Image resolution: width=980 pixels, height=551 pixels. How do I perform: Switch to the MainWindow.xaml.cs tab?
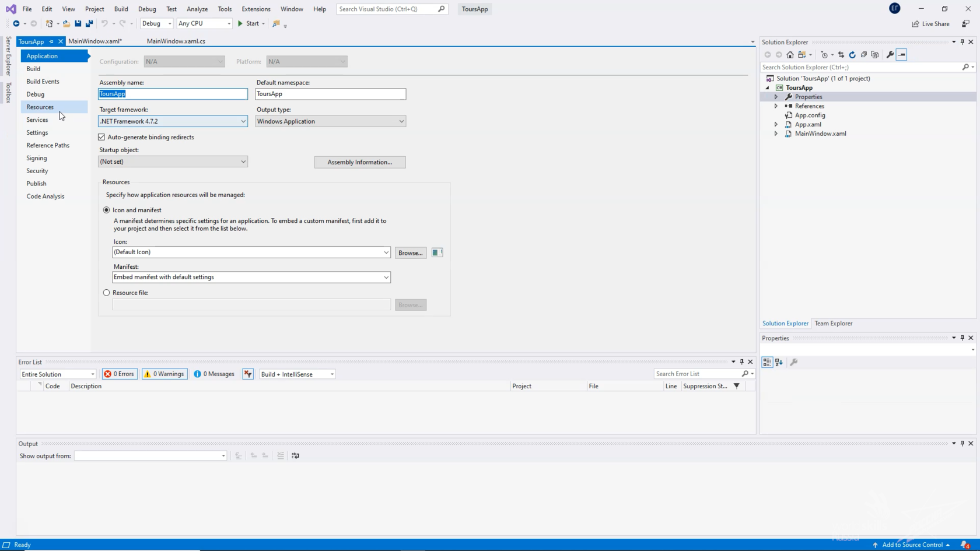tap(176, 41)
